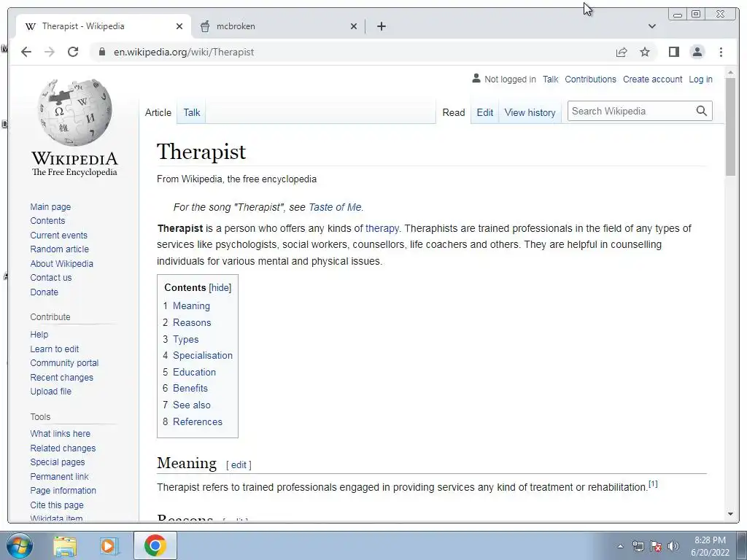
Task: Click the scrollbar down arrow
Action: pyautogui.click(x=730, y=514)
